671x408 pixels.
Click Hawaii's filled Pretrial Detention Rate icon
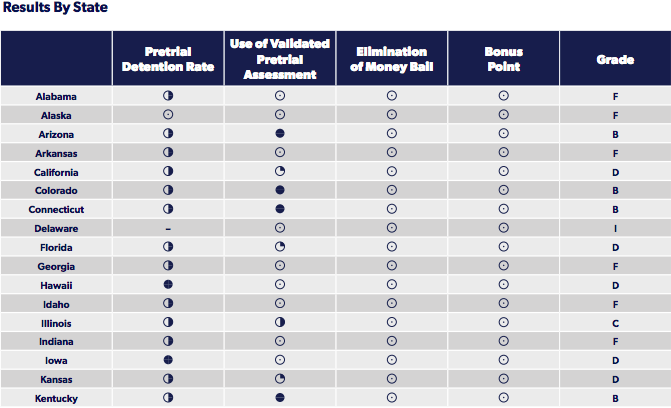(168, 285)
